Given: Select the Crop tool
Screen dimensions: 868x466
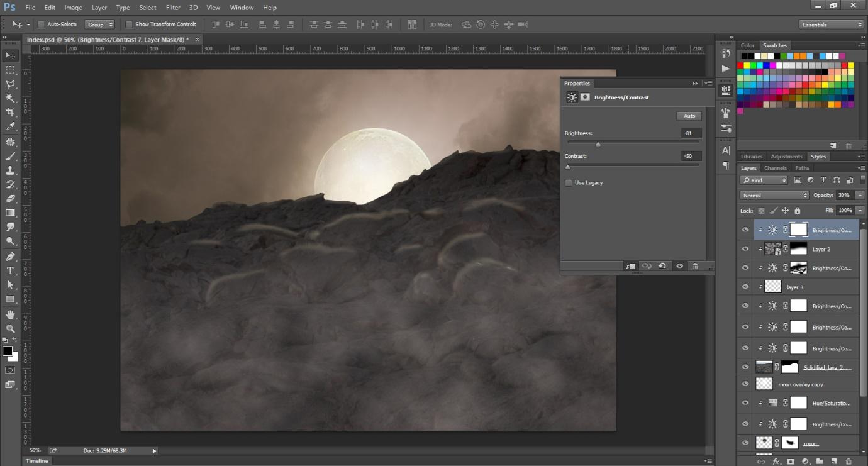Looking at the screenshot, I should 10,112.
